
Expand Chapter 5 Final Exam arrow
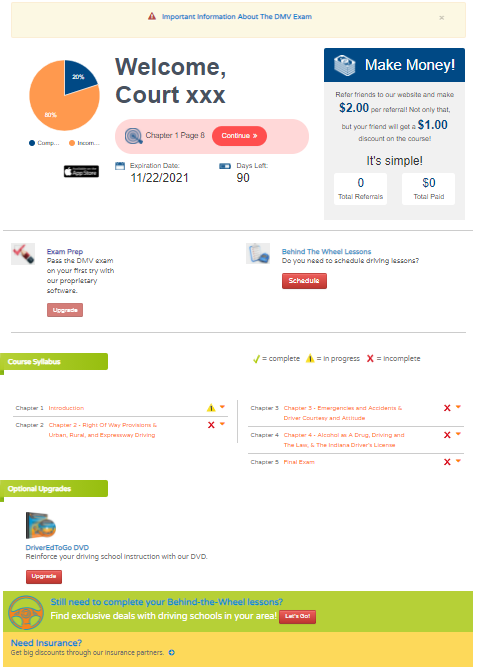click(x=458, y=461)
